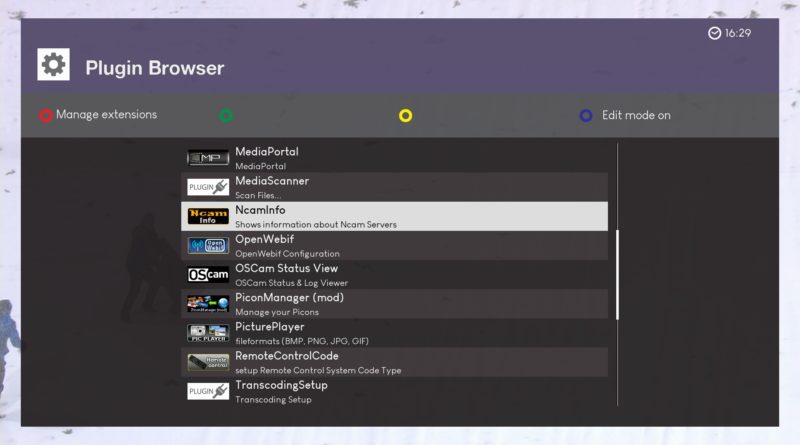Screen dimensions: 800x445
Task: Select RemoteControlCode title
Action: click(x=287, y=356)
